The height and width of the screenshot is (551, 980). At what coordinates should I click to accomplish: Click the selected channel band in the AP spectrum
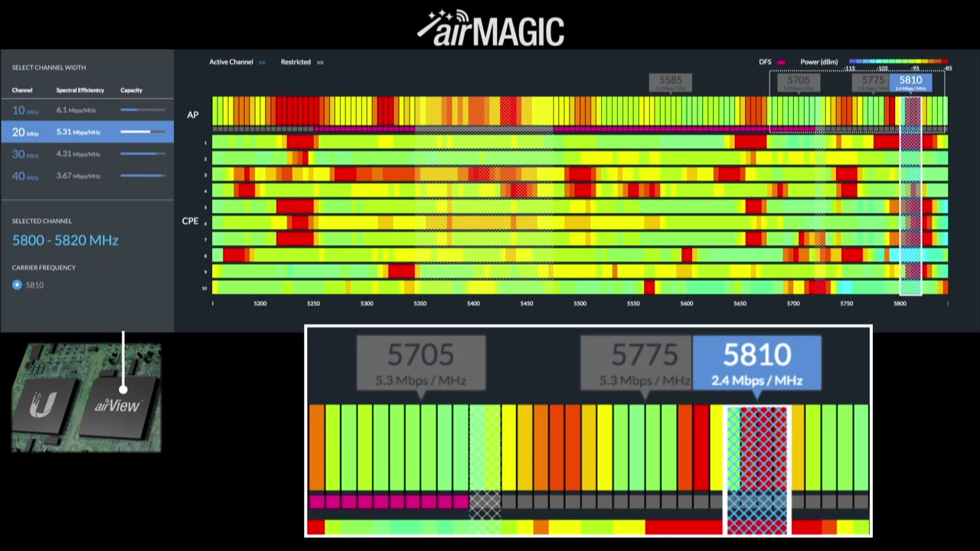[x=911, y=112]
